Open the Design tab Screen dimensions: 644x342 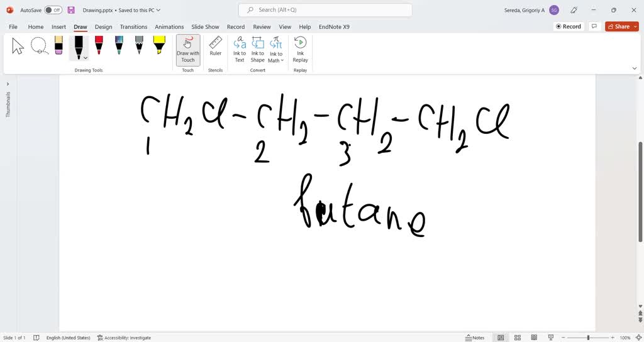[104, 26]
